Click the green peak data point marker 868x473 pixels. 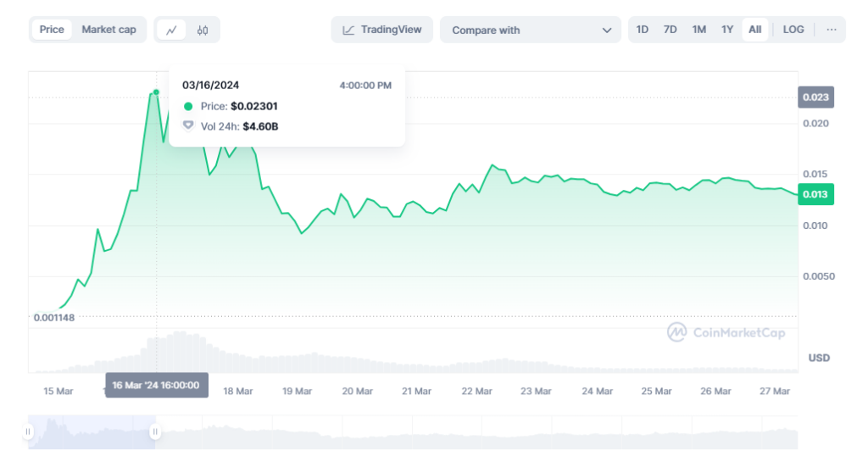[156, 92]
